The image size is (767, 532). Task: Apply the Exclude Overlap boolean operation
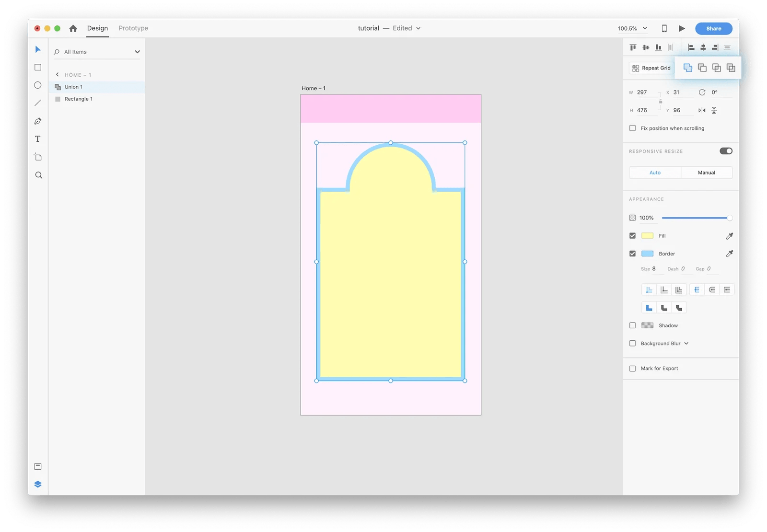point(731,68)
